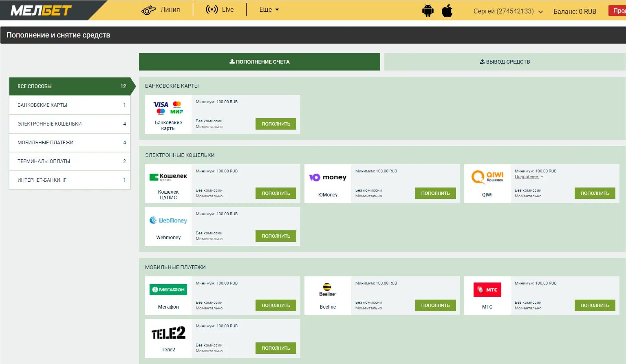Download the Android app via robot icon
This screenshot has height=364, width=626.
[x=428, y=11]
